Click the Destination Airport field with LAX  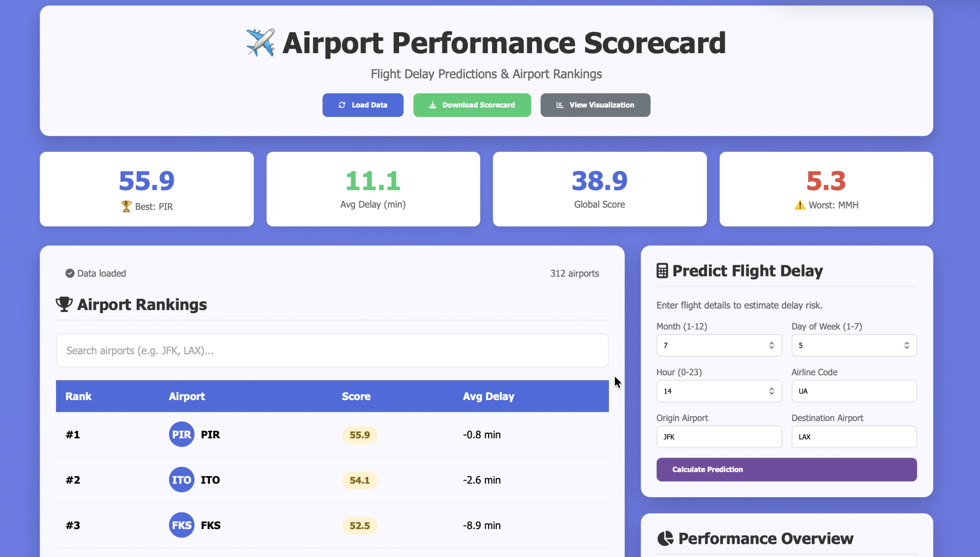(x=854, y=437)
